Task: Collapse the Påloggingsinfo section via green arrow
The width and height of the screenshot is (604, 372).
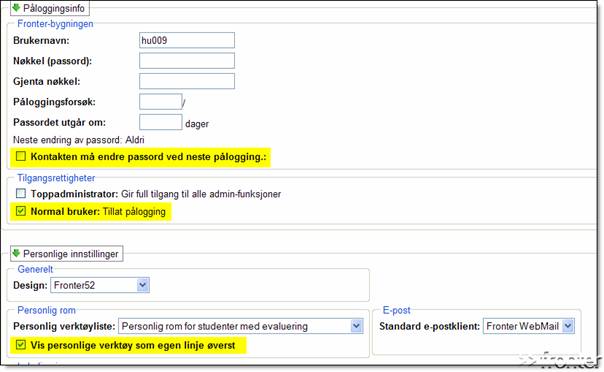Action: click(16, 7)
